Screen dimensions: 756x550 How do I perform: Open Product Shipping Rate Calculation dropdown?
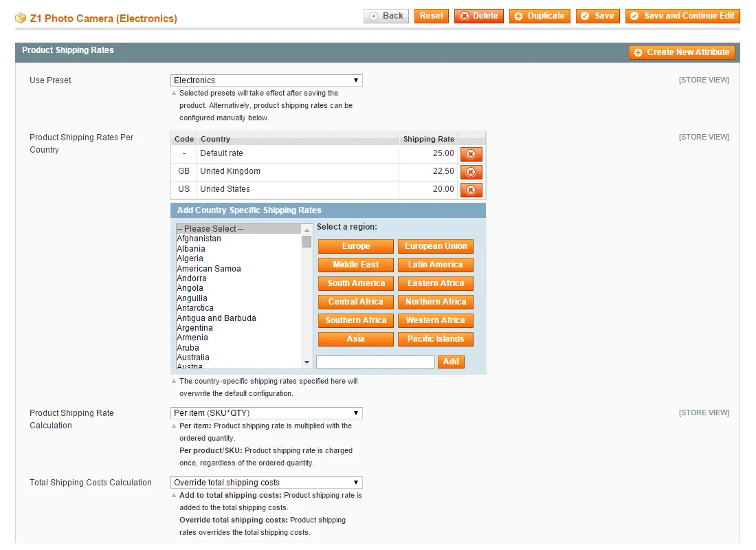tap(266, 413)
